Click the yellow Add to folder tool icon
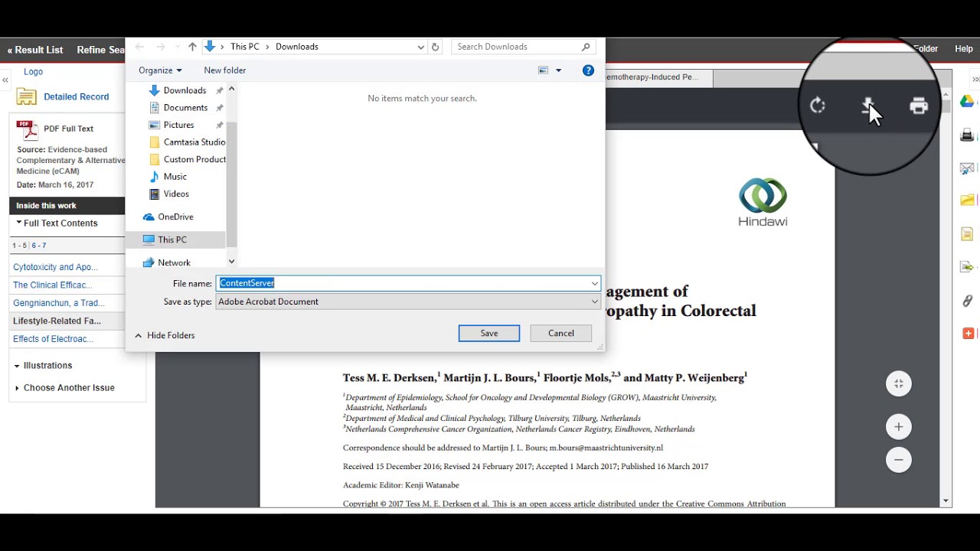Screen dimensions: 980x551 tap(967, 201)
